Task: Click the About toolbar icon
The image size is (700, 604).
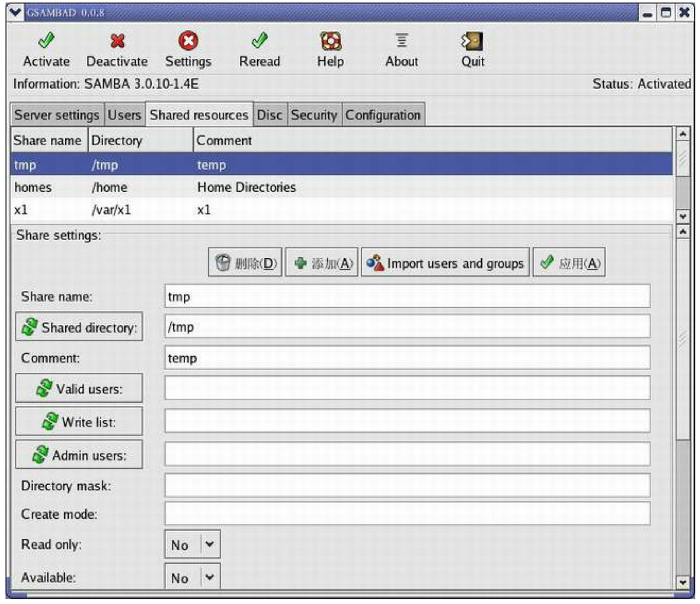Action: [401, 41]
